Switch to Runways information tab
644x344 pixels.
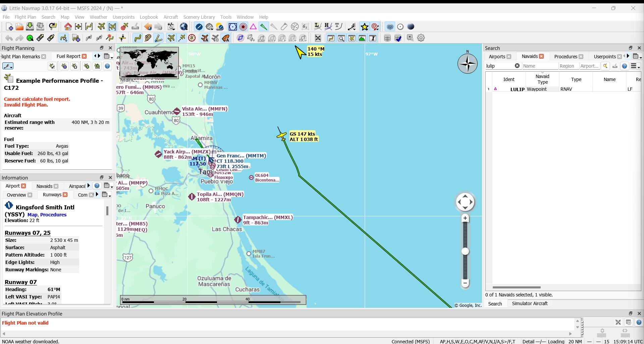click(x=52, y=195)
